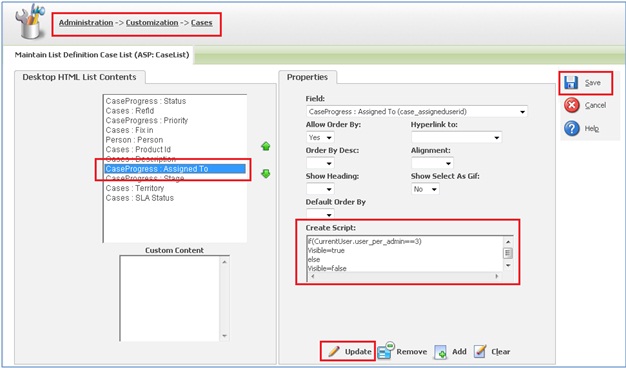Select the Properties tab

coord(307,77)
